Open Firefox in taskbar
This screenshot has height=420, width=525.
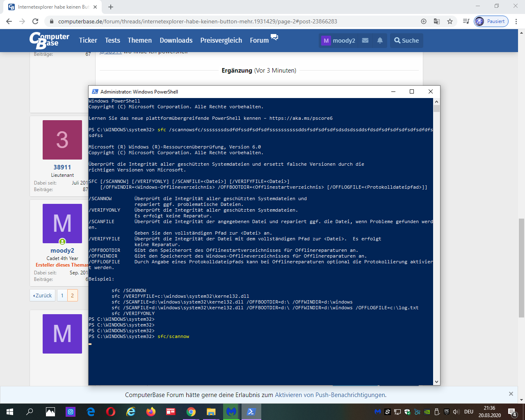pyautogui.click(x=151, y=412)
